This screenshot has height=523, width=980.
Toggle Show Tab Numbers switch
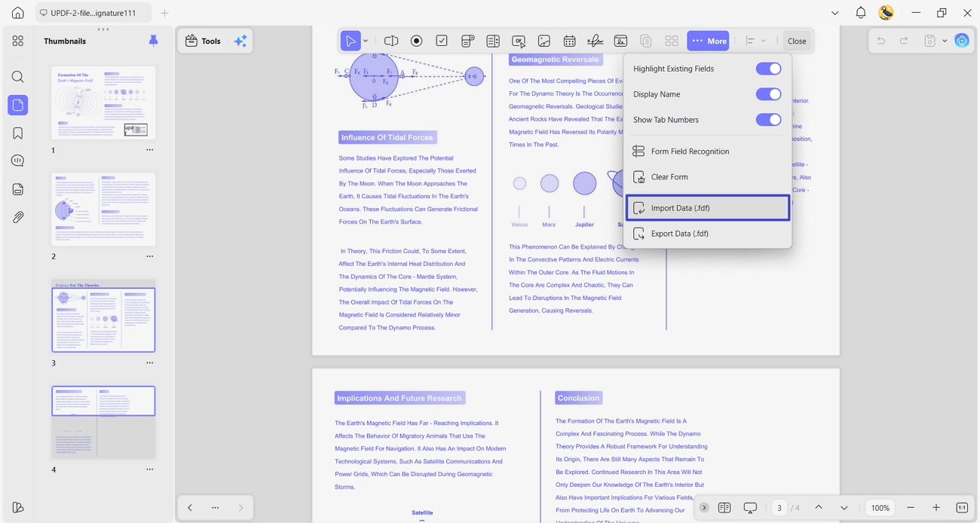coord(768,120)
